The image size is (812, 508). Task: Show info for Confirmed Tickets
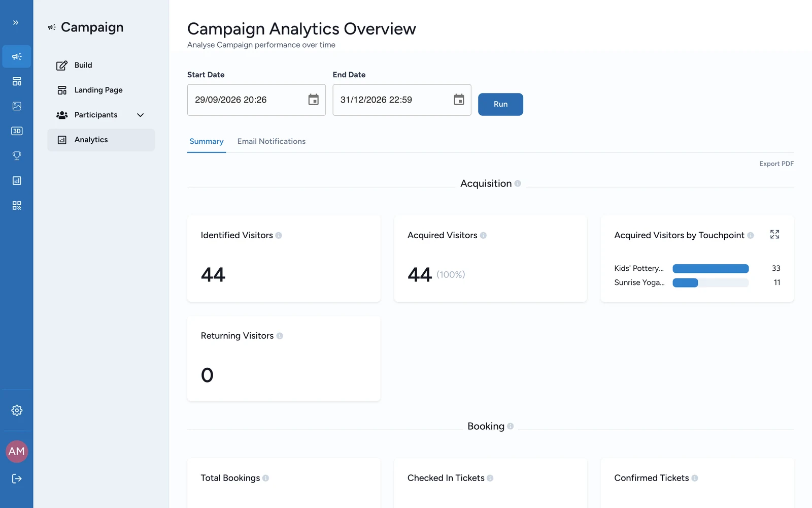pos(695,478)
